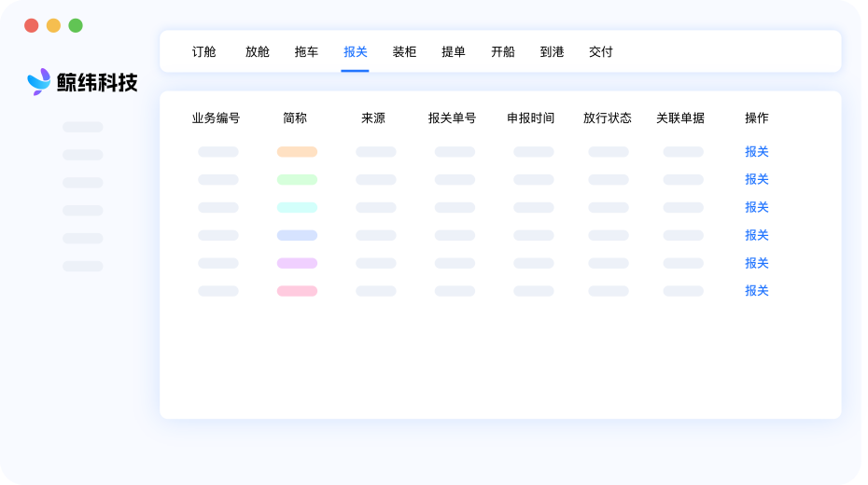The width and height of the screenshot is (868, 485).
Task: Go to the 装柜 tab
Action: click(404, 52)
